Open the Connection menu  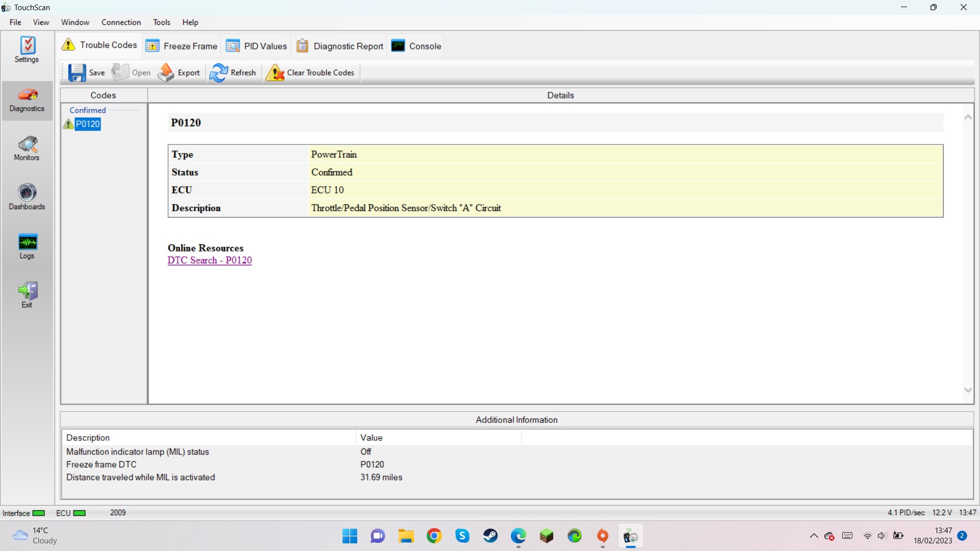(x=121, y=22)
